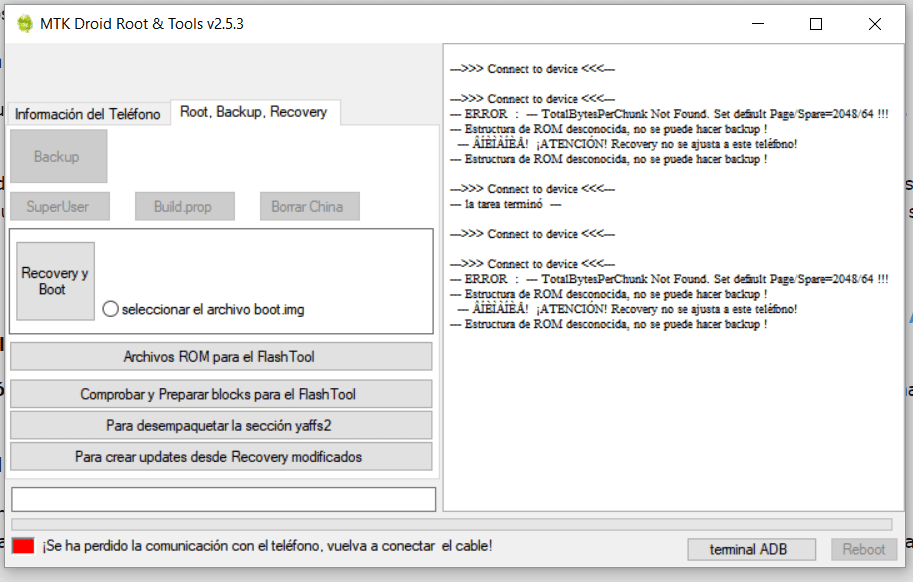Click the Borrar China button

click(x=309, y=207)
